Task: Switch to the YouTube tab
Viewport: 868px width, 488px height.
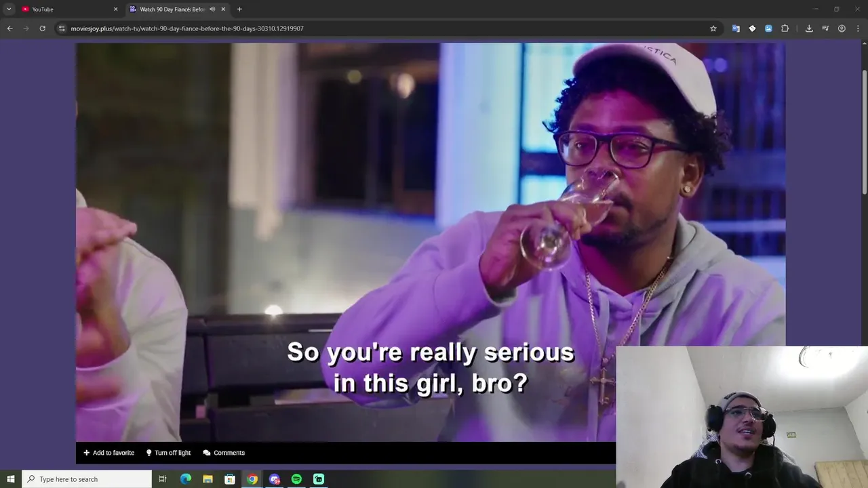Action: (x=68, y=9)
